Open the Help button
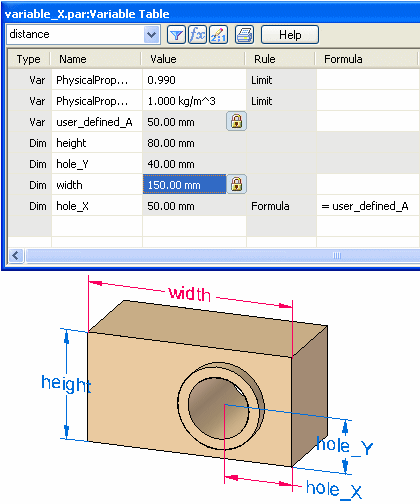The width and height of the screenshot is (420, 504). (290, 35)
